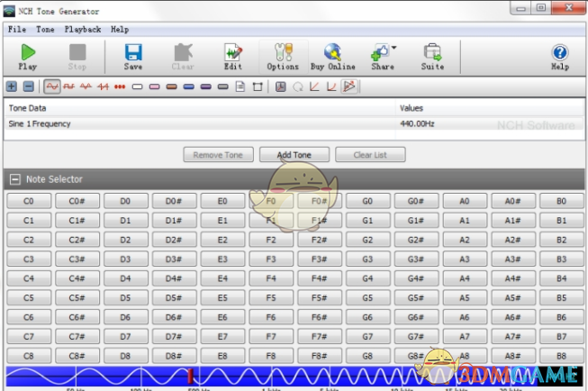The image size is (588, 391).
Task: Select the Sine 1 Frequency row
Action: click(294, 123)
